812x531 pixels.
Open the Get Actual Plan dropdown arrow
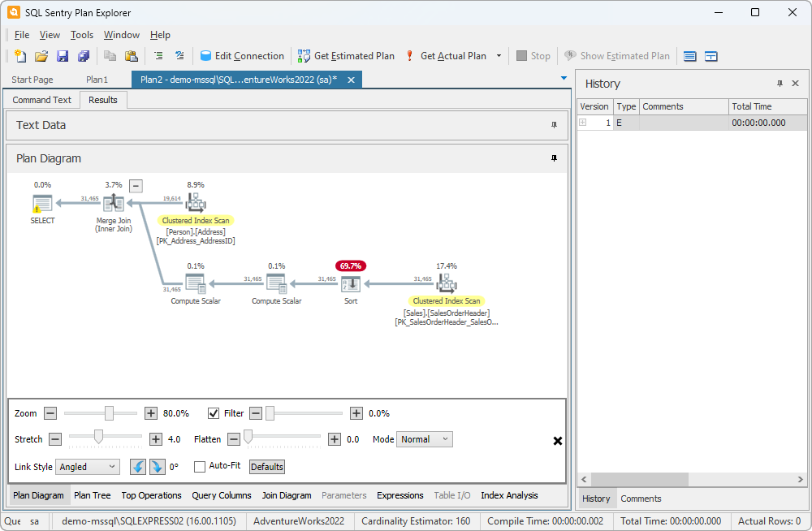(x=499, y=56)
